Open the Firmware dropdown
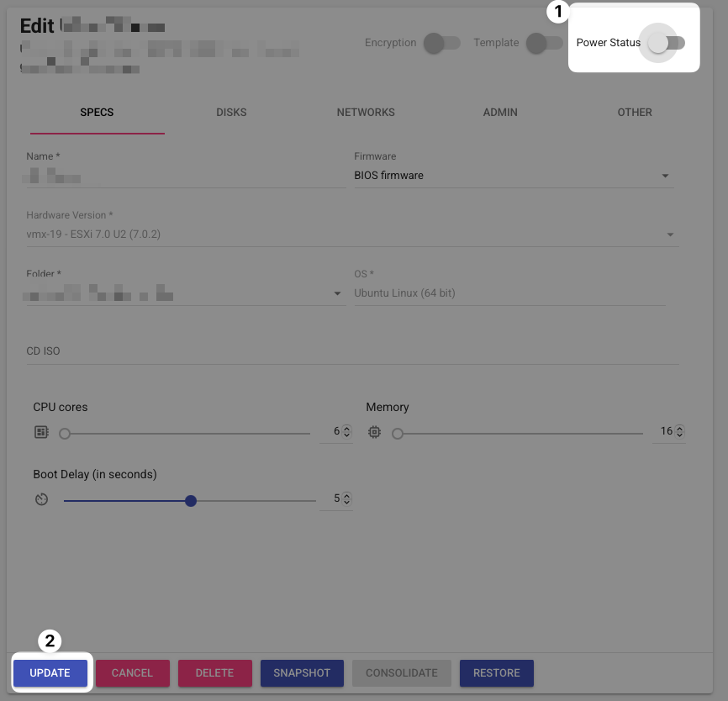The height and width of the screenshot is (701, 728). coord(514,176)
